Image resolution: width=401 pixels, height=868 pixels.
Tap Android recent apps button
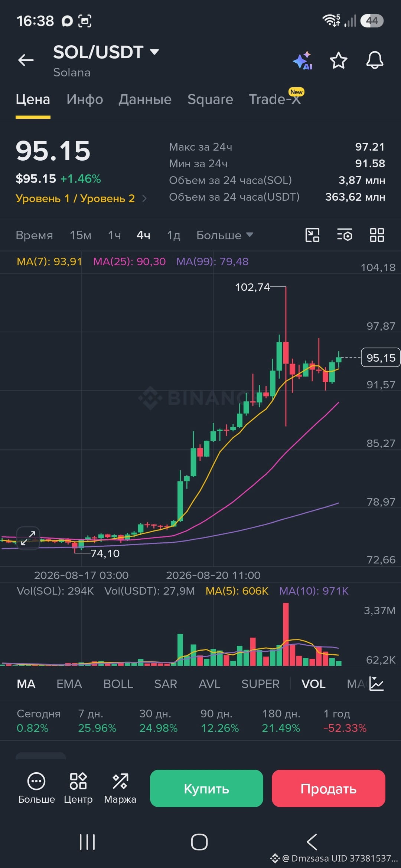pos(87,842)
